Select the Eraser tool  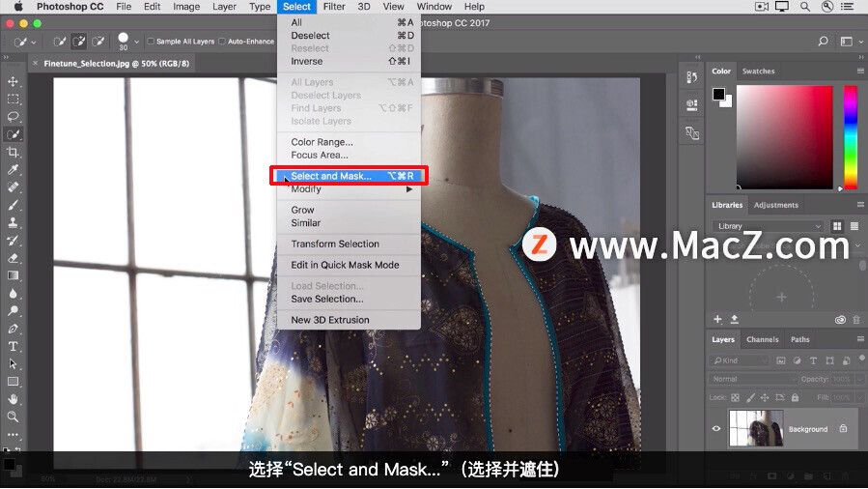click(x=13, y=258)
